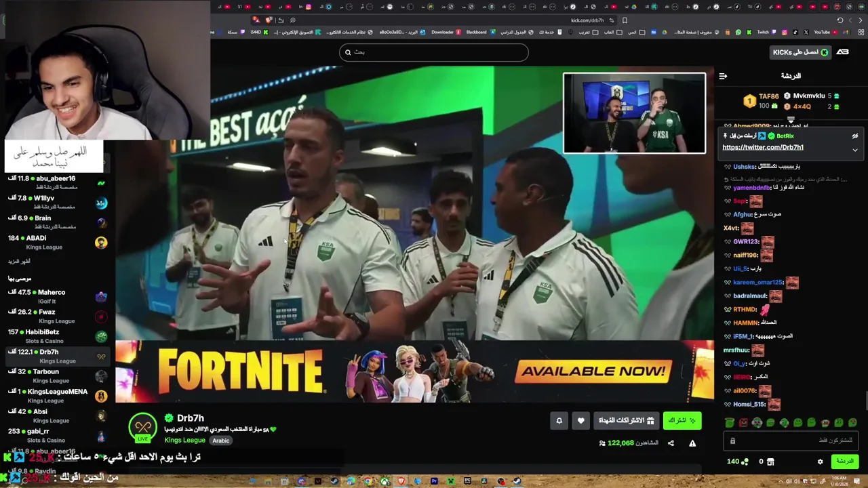Click the chat message input field
This screenshot has width=868, height=488.
(x=791, y=441)
